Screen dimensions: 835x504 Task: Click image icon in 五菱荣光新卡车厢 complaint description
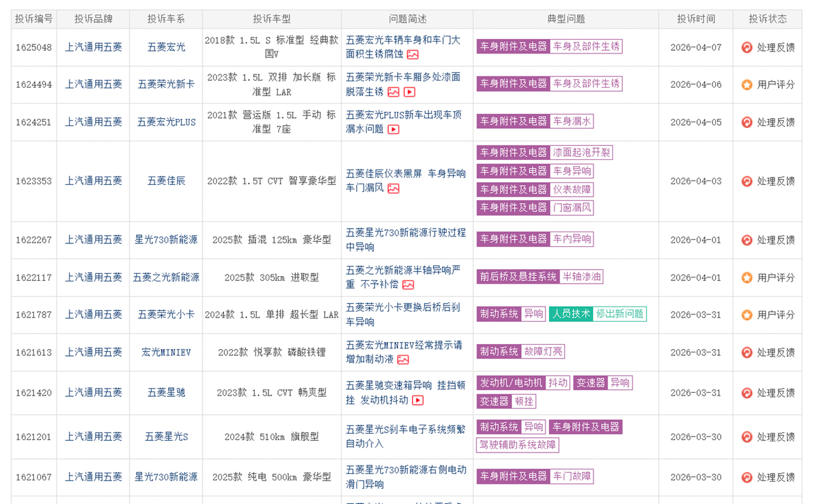393,92
